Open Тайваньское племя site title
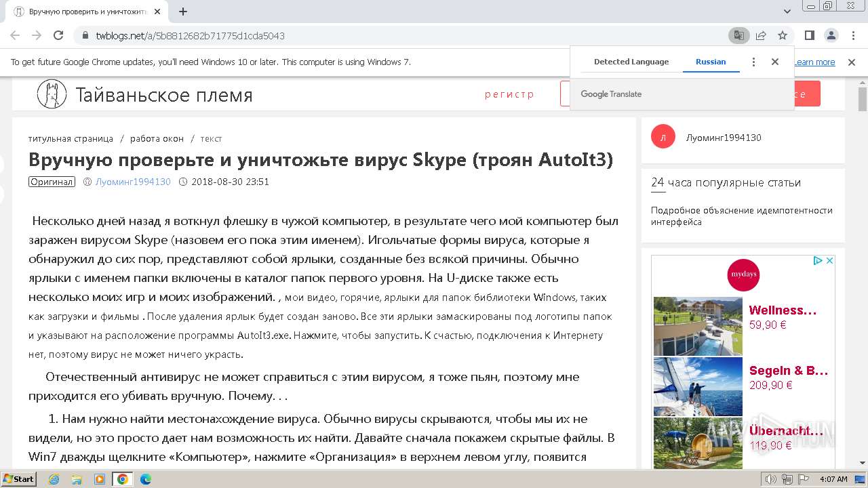The width and height of the screenshot is (868, 488). (x=164, y=95)
